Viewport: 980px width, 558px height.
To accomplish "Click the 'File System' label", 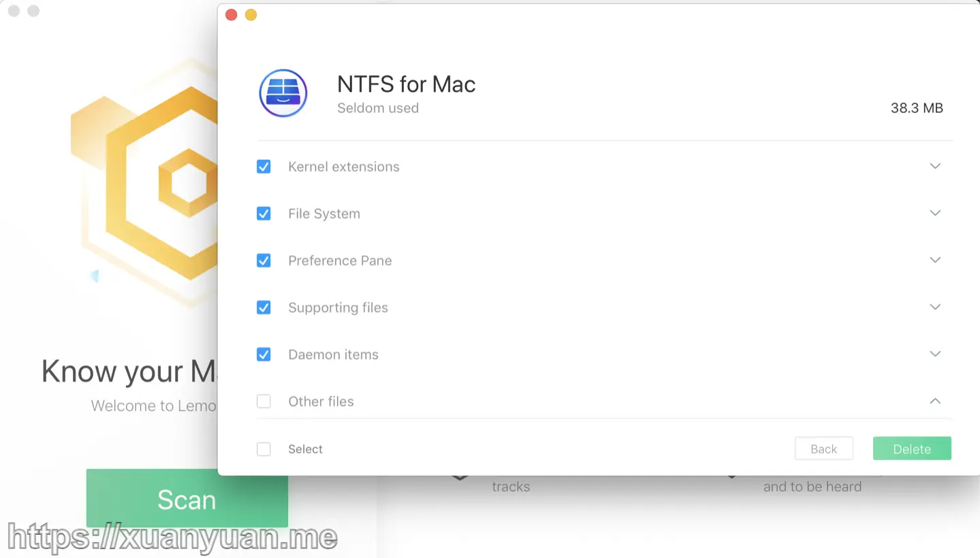I will click(x=324, y=214).
